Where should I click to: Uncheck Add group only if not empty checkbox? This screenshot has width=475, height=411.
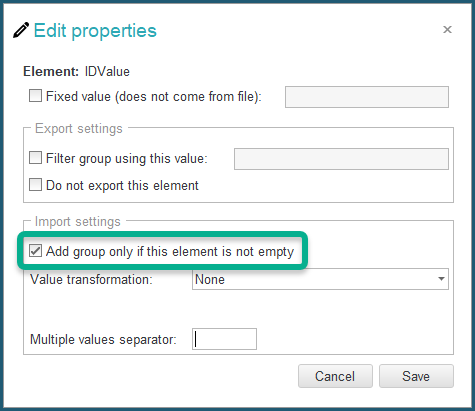pos(35,251)
